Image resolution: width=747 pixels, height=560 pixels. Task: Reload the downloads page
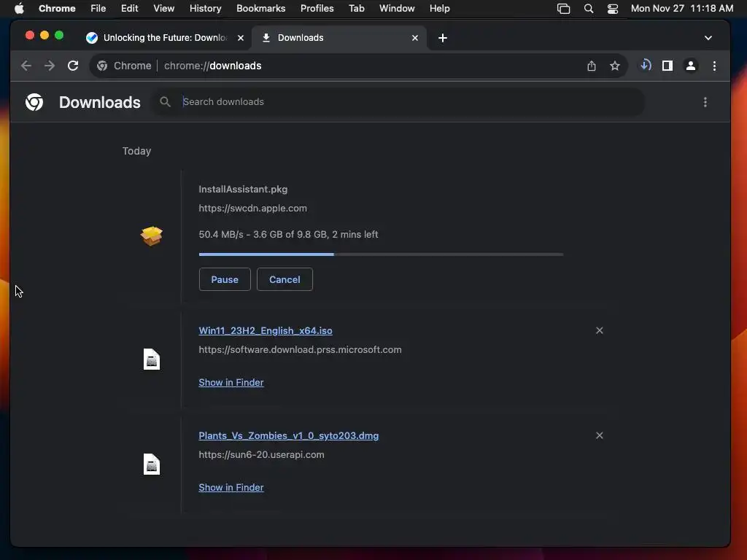click(x=73, y=66)
